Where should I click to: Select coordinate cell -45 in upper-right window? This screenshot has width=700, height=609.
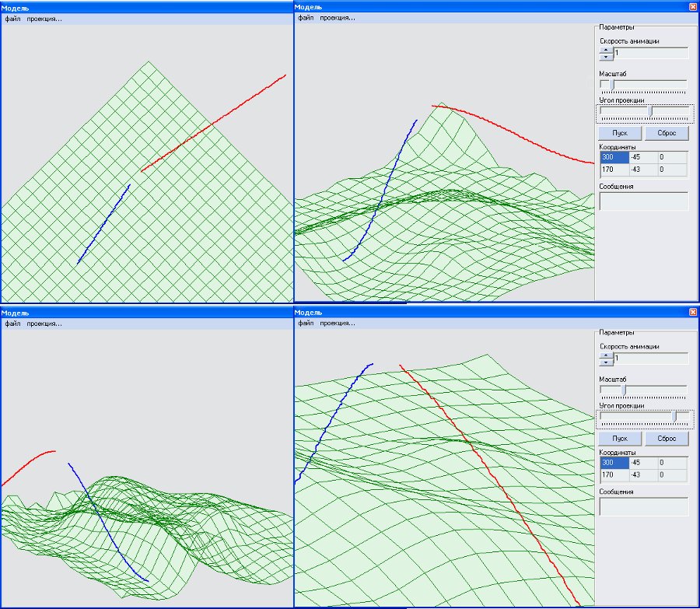click(643, 157)
